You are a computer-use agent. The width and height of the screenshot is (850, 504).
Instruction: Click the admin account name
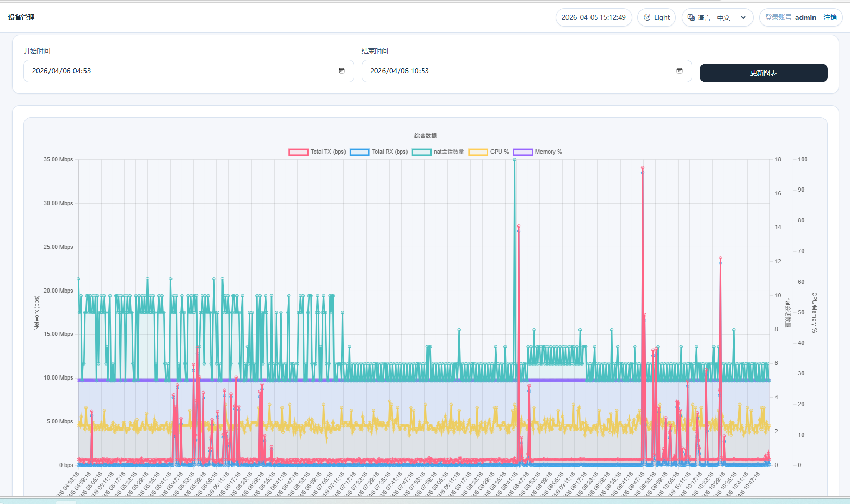click(x=805, y=18)
